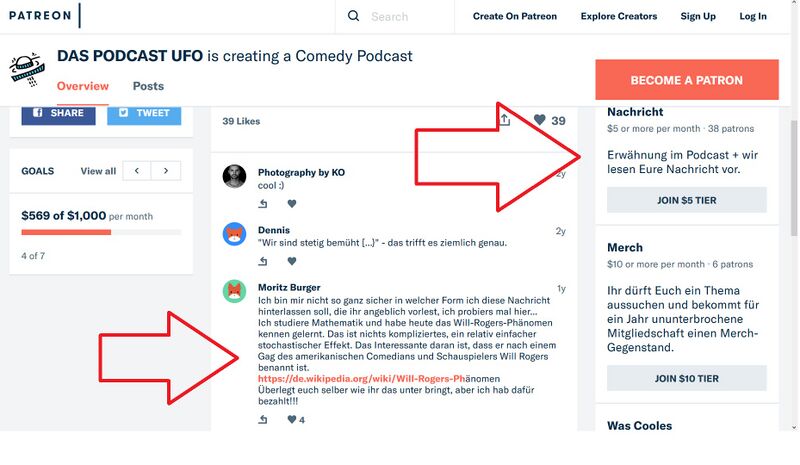This screenshot has width=800, height=465.
Task: Like the post with the 39 heart icon
Action: point(539,120)
